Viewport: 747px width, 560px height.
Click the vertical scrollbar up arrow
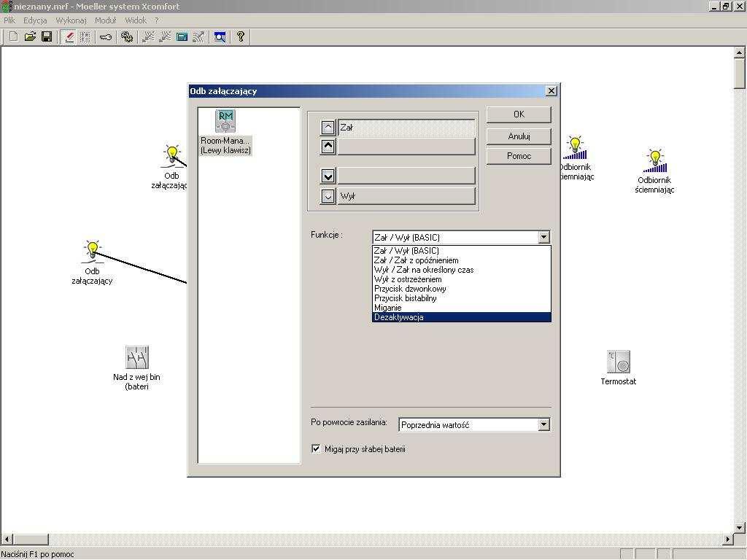tap(740, 52)
